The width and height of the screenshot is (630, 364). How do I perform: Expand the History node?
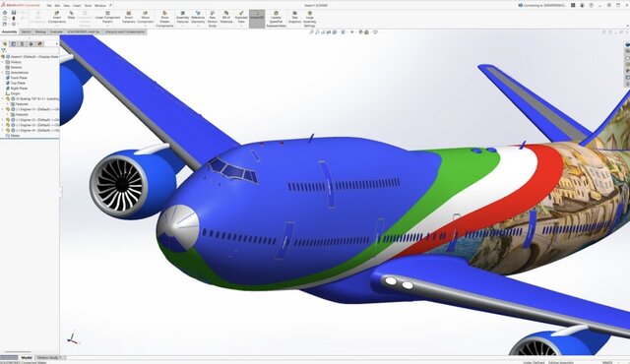pos(3,62)
